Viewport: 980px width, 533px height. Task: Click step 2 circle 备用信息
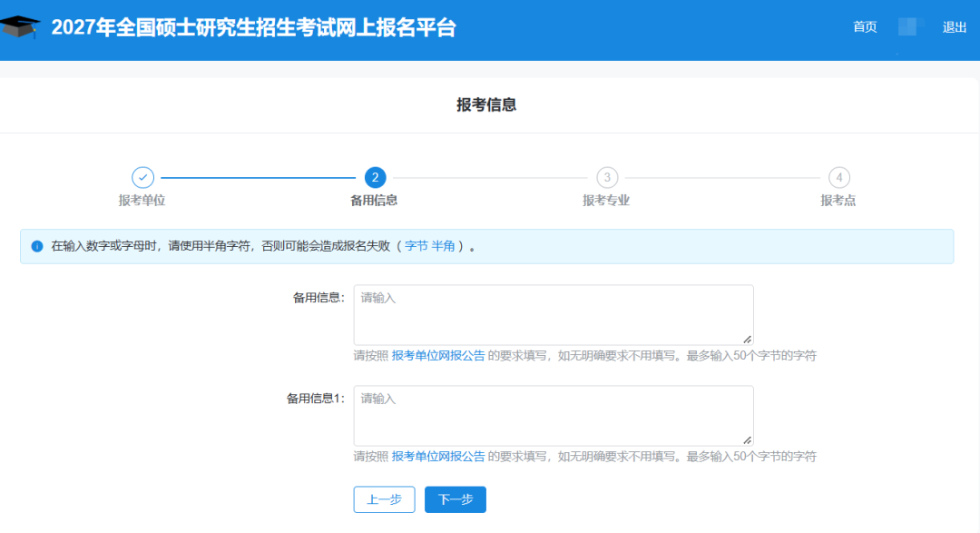click(x=375, y=178)
